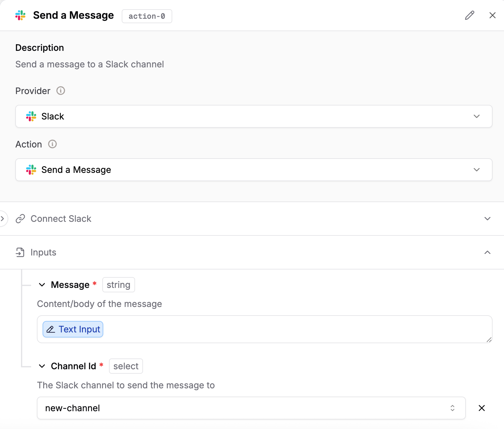Click the Text Input chip
Image resolution: width=504 pixels, height=429 pixels.
73,329
